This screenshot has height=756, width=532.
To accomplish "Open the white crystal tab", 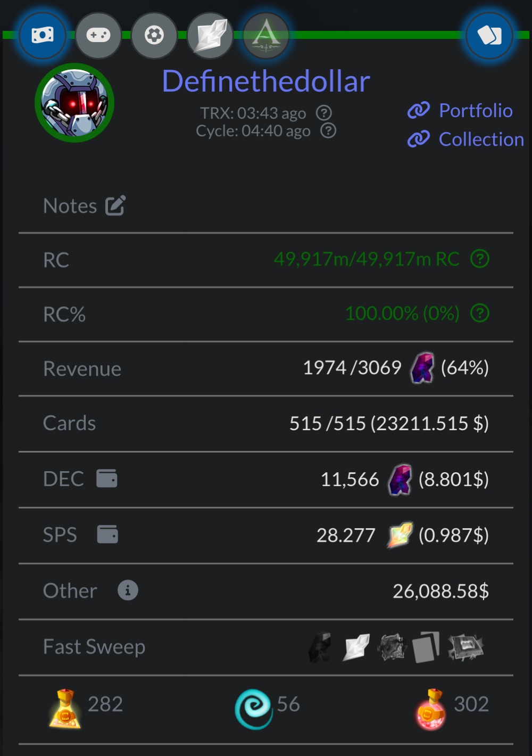I will [x=210, y=36].
